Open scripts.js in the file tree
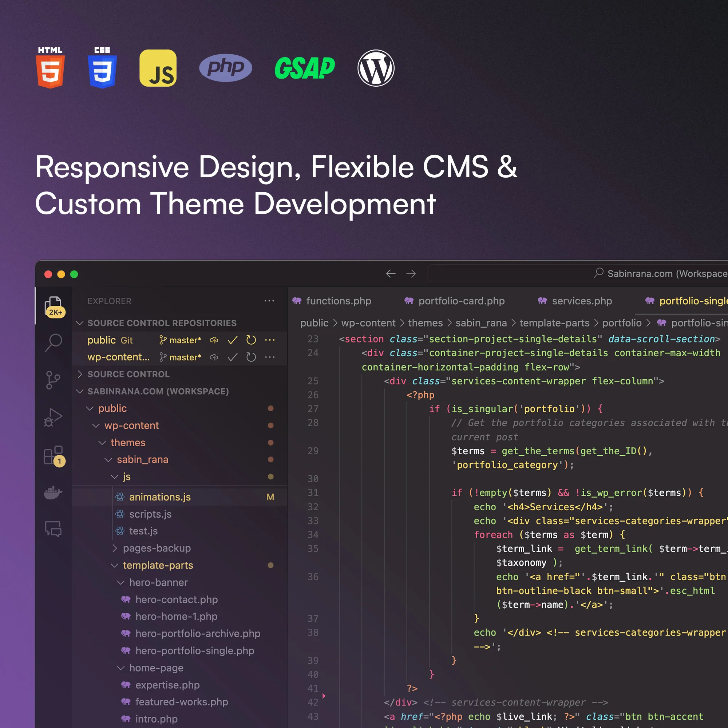728x728 pixels. (150, 514)
